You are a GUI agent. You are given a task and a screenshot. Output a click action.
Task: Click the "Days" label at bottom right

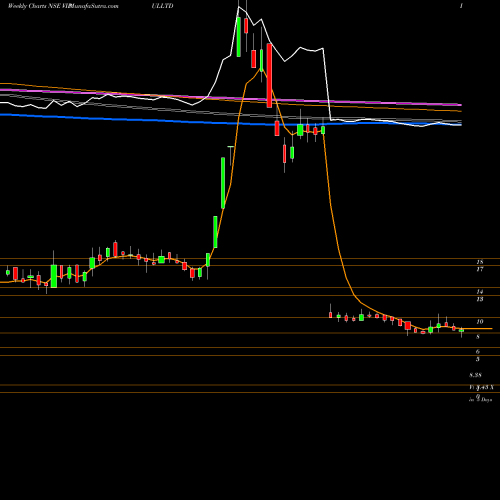tap(486, 400)
